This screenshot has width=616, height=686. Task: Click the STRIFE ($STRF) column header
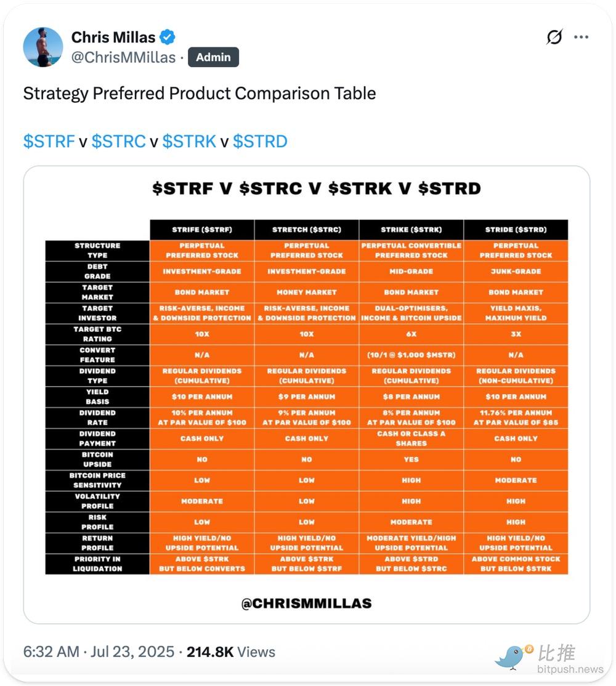click(202, 230)
